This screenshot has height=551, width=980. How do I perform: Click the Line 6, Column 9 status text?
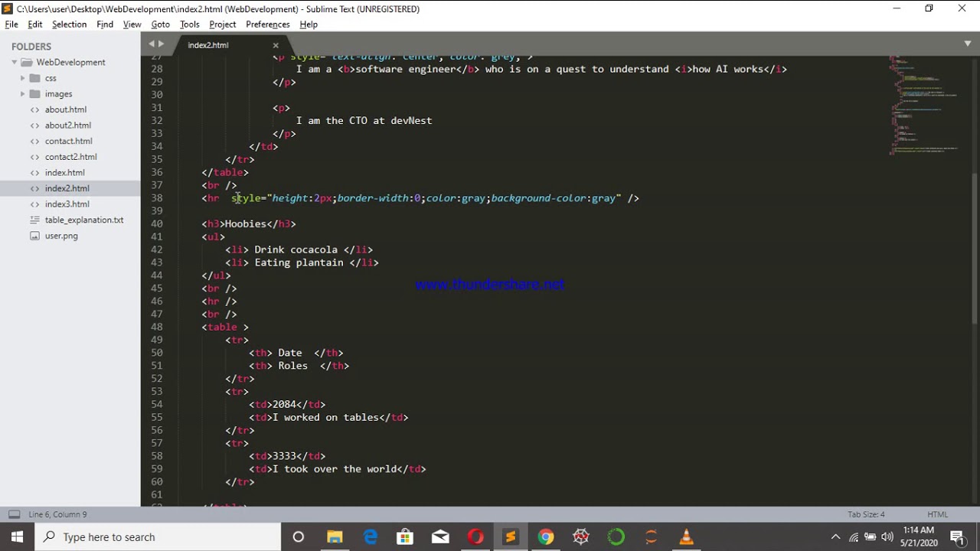coord(57,514)
